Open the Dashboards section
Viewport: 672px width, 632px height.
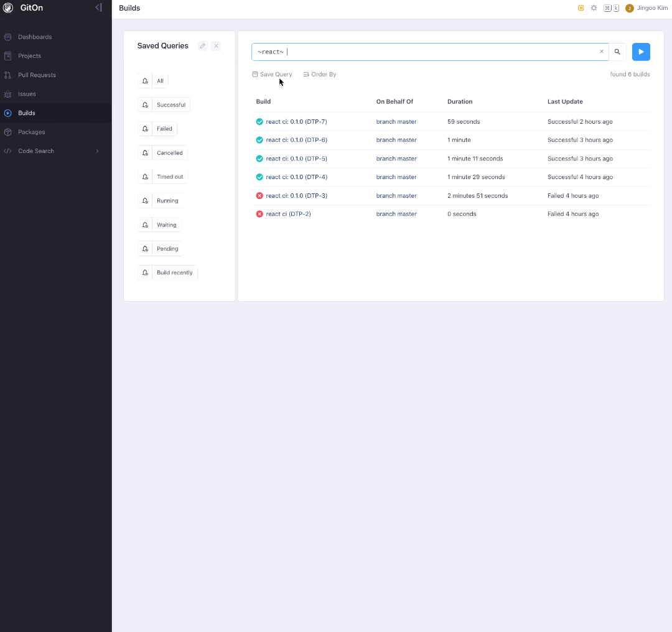tap(35, 37)
